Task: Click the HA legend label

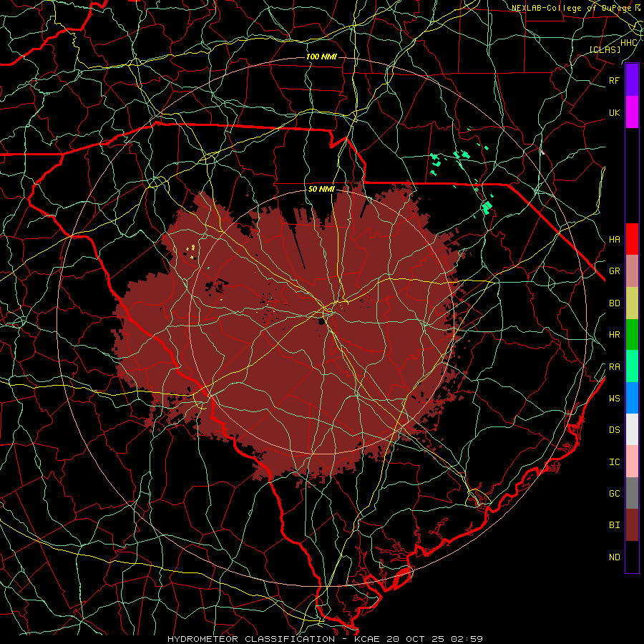Action: click(614, 239)
